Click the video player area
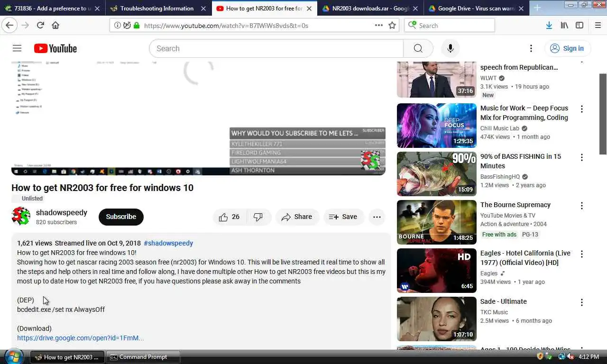 click(198, 118)
